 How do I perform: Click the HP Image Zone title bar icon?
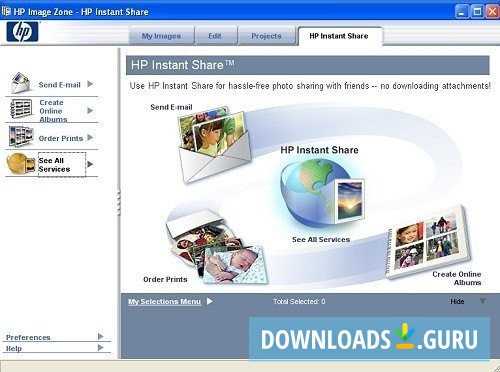[6, 12]
